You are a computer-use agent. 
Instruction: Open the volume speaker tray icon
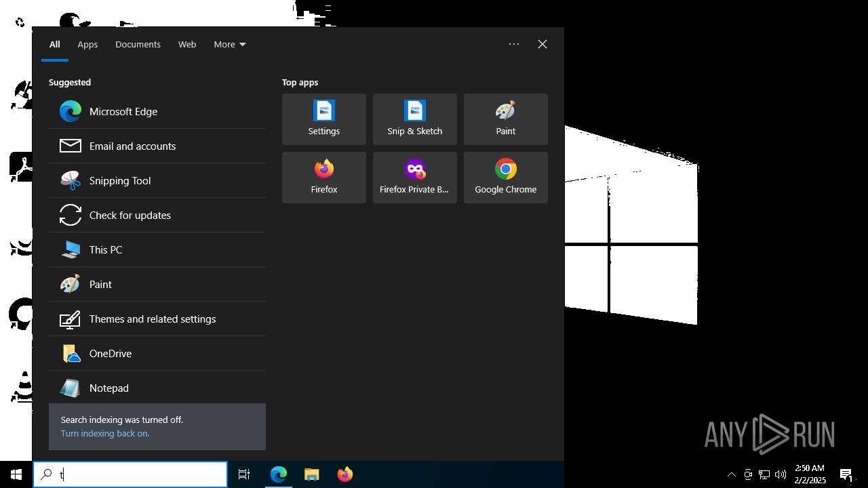[781, 474]
